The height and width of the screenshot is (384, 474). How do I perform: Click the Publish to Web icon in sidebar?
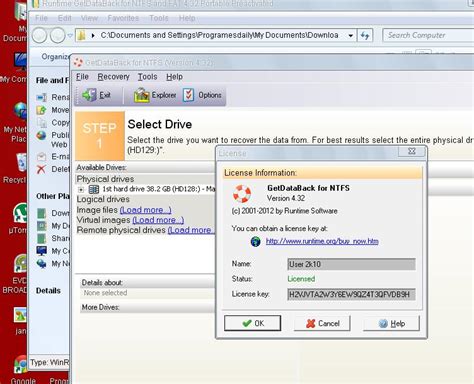click(41, 135)
